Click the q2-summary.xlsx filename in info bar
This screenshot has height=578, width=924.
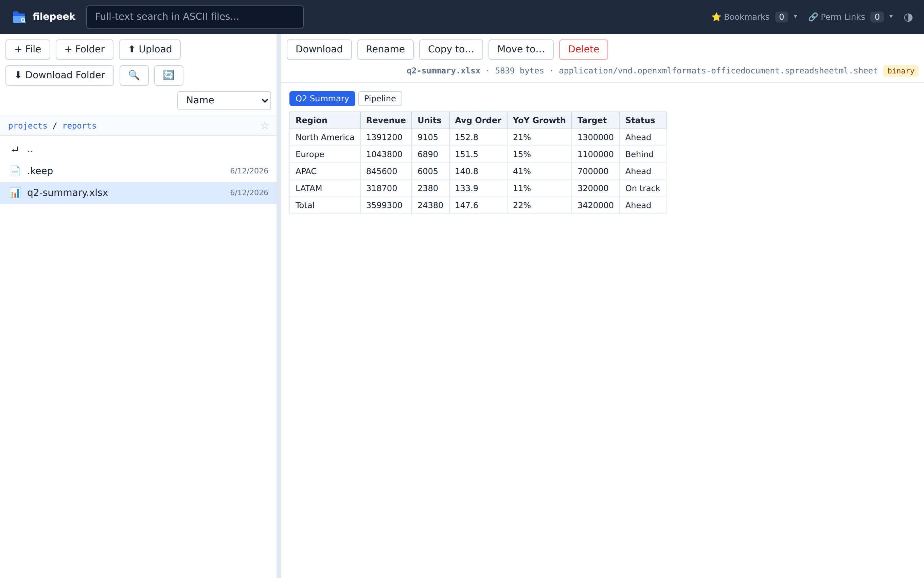pyautogui.click(x=443, y=71)
